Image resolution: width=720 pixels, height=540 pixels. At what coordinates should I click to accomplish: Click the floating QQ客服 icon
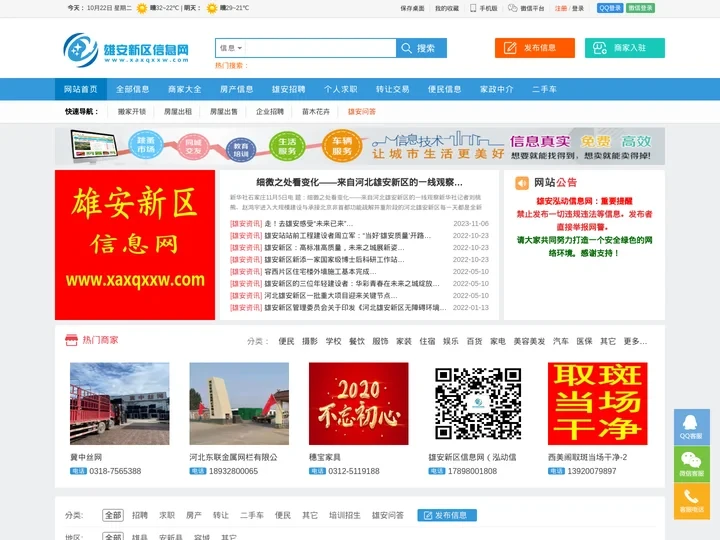click(692, 427)
